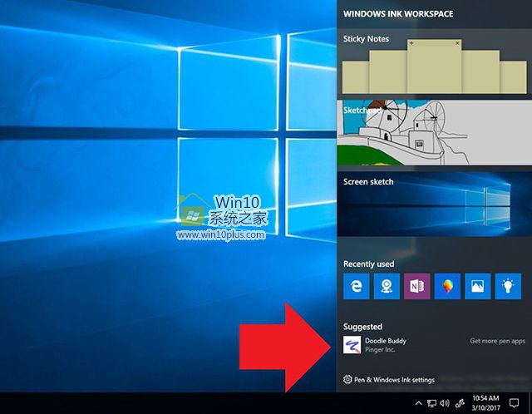Click the Doodle Buddy app icon
Image resolution: width=532 pixels, height=414 pixels.
click(352, 345)
